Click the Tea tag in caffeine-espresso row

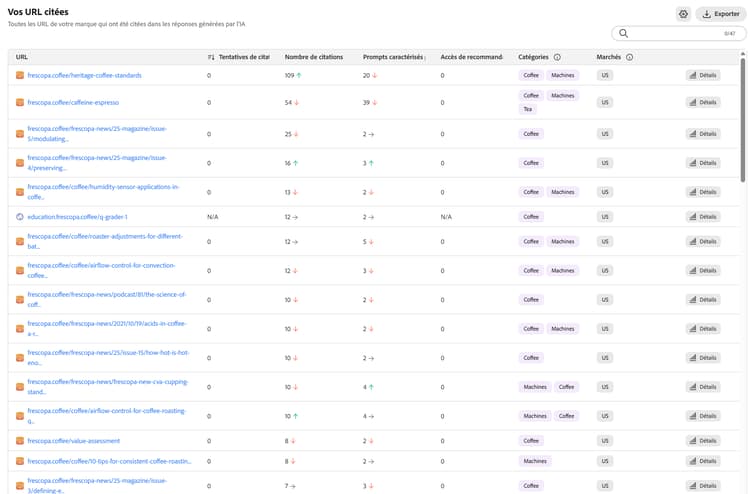(x=527, y=109)
